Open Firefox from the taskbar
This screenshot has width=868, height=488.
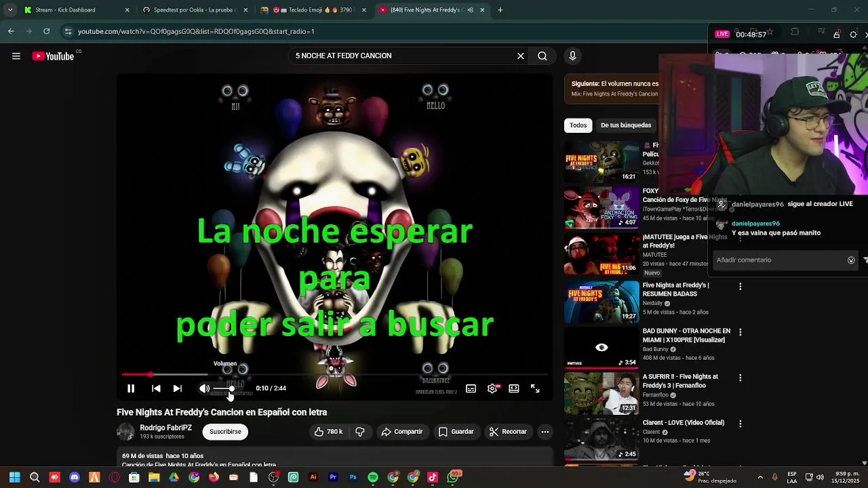pyautogui.click(x=214, y=477)
